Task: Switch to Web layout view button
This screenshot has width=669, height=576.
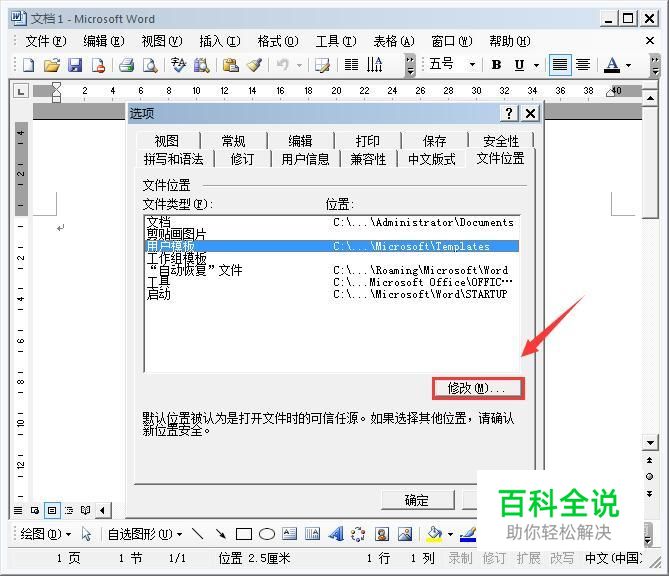Action: coord(35,510)
